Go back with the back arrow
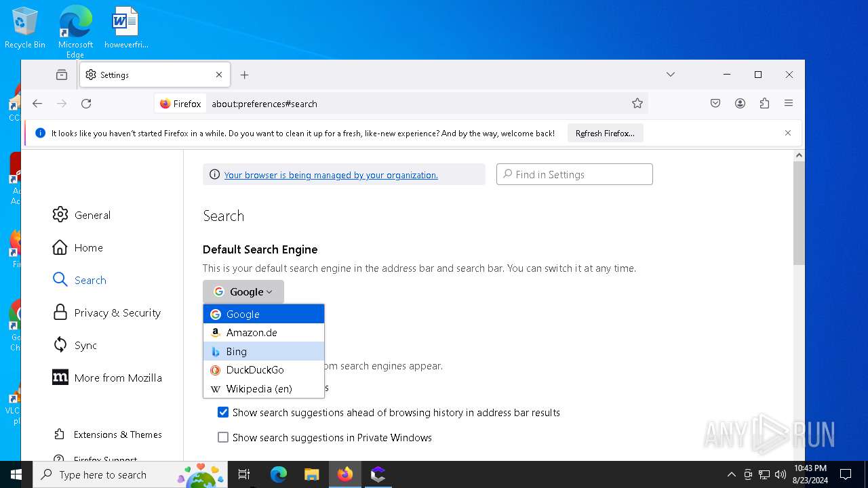This screenshot has width=868, height=488. click(x=37, y=104)
